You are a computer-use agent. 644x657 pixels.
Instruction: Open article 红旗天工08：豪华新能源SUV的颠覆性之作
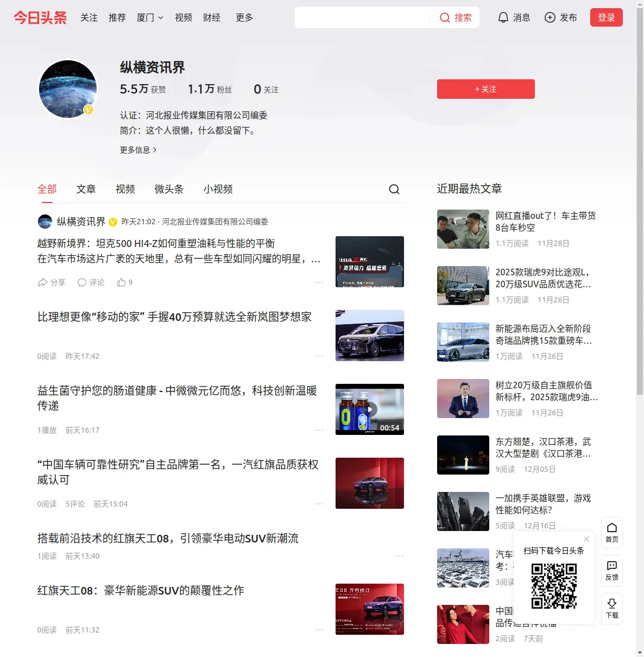141,591
